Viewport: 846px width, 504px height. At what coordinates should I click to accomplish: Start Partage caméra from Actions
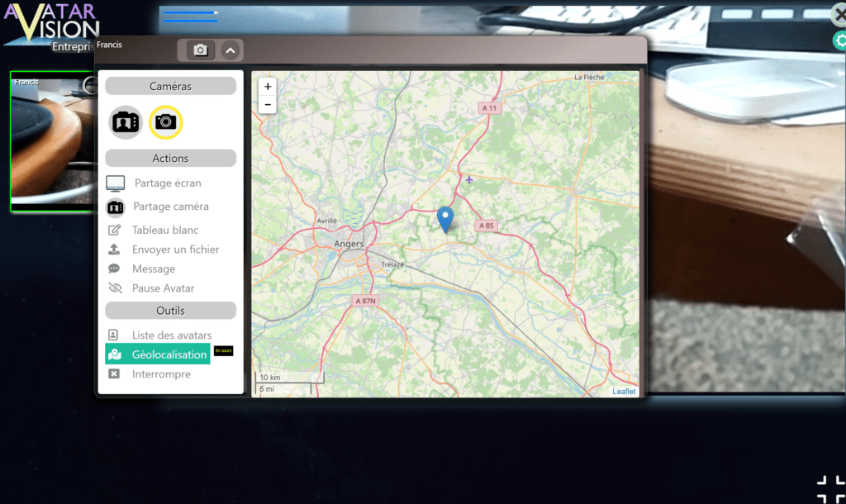tap(170, 207)
